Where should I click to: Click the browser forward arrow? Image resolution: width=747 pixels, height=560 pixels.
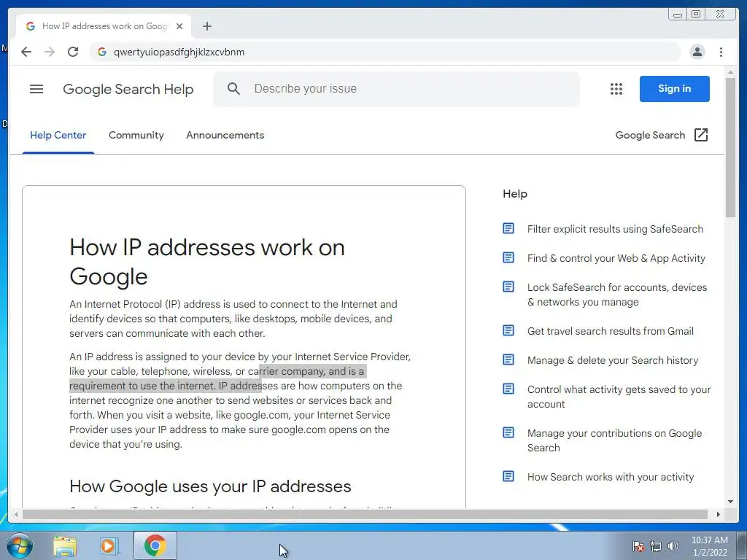pyautogui.click(x=50, y=52)
